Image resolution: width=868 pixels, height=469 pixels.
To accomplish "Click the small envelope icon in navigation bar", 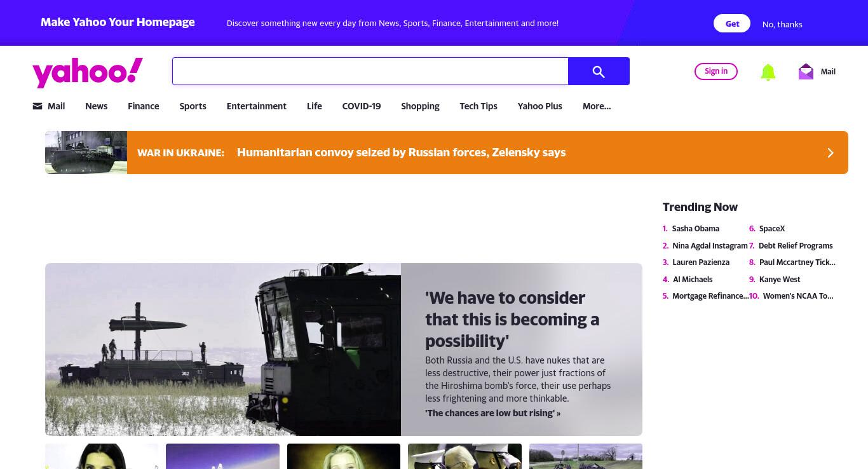I will point(37,106).
